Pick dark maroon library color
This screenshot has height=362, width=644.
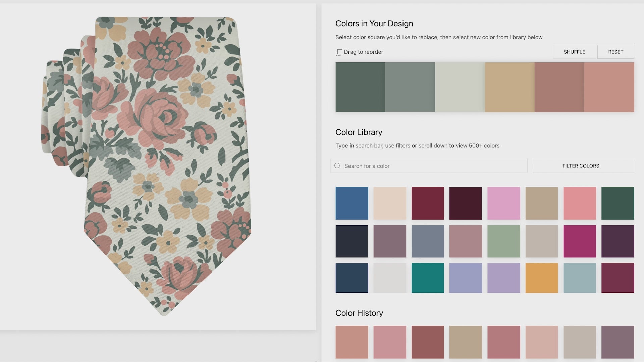466,203
